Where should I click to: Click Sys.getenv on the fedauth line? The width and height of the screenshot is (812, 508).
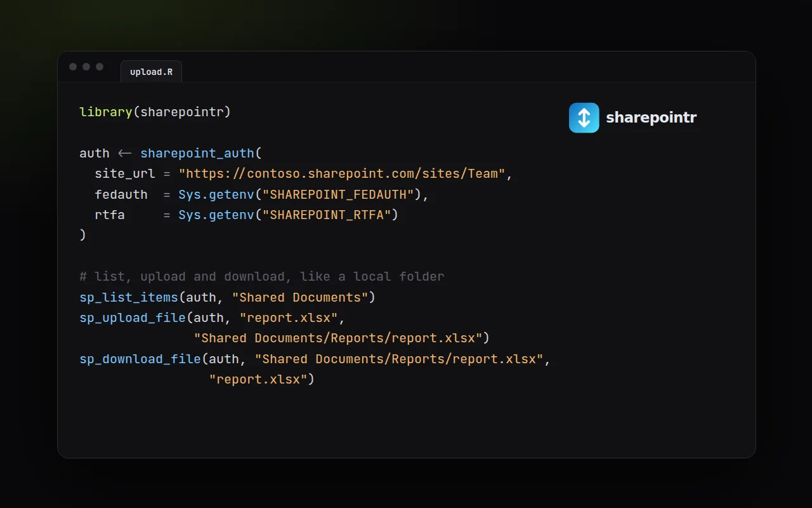[x=216, y=194]
